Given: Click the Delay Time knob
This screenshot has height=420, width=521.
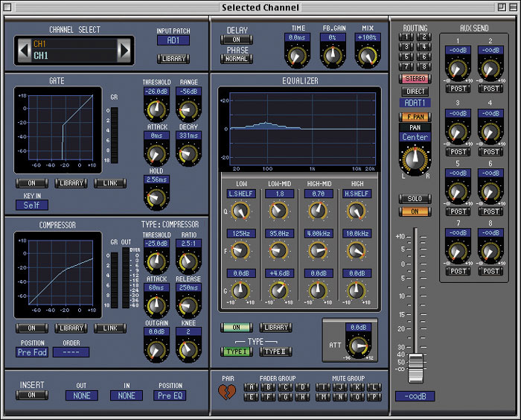Looking at the screenshot, I should coord(297,55).
